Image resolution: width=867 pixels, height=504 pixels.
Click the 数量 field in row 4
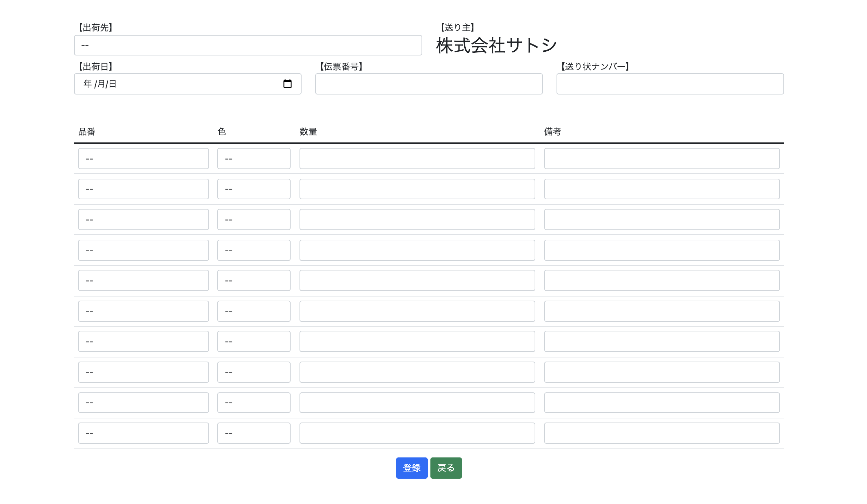point(417,250)
